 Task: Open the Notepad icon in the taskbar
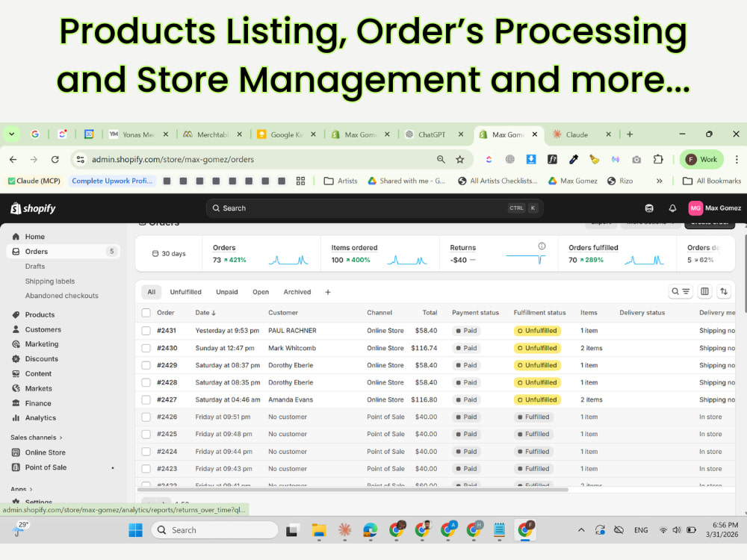(499, 530)
